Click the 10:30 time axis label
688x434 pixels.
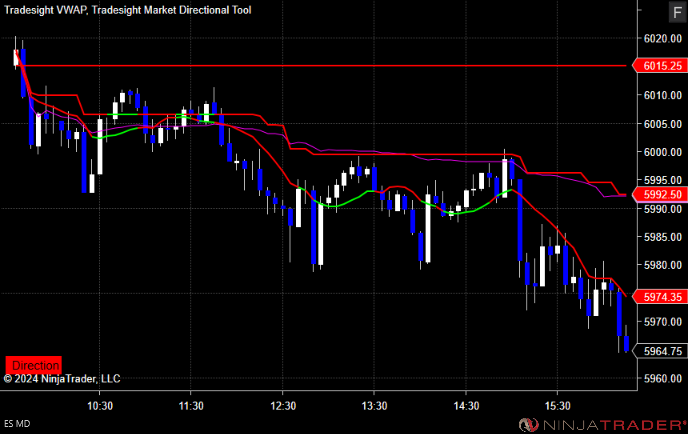[100, 406]
